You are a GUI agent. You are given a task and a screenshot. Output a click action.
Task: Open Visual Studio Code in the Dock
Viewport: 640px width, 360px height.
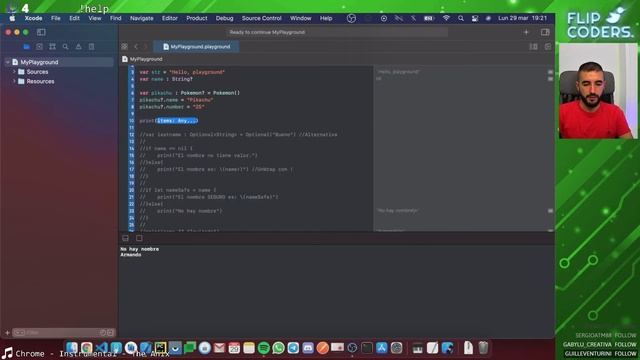[x=101, y=348]
